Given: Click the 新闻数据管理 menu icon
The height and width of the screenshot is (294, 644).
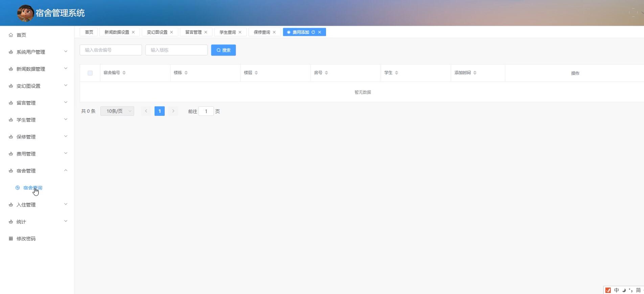Looking at the screenshot, I should click(x=11, y=69).
